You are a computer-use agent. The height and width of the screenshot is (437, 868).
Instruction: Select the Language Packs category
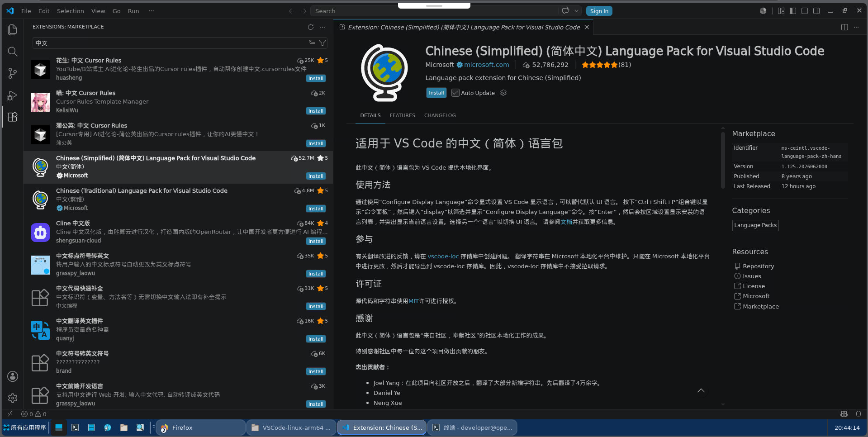(x=755, y=225)
